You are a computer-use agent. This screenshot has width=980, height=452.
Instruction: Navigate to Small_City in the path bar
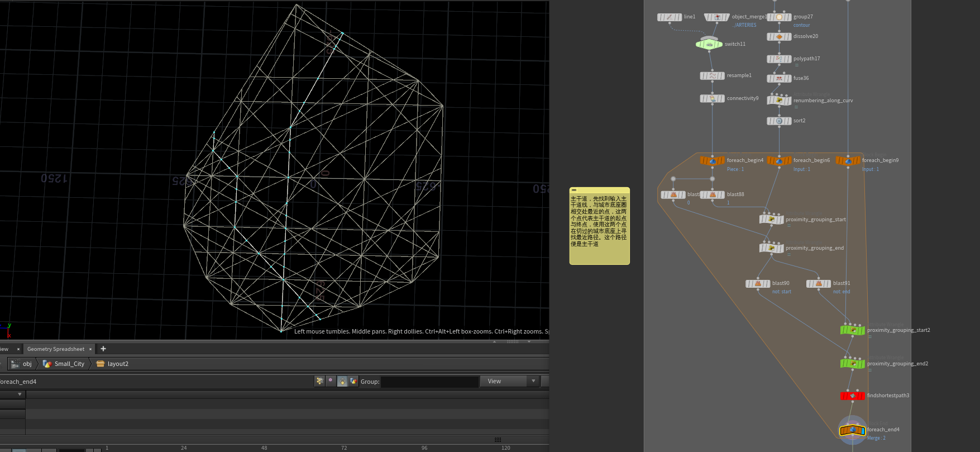(69, 364)
